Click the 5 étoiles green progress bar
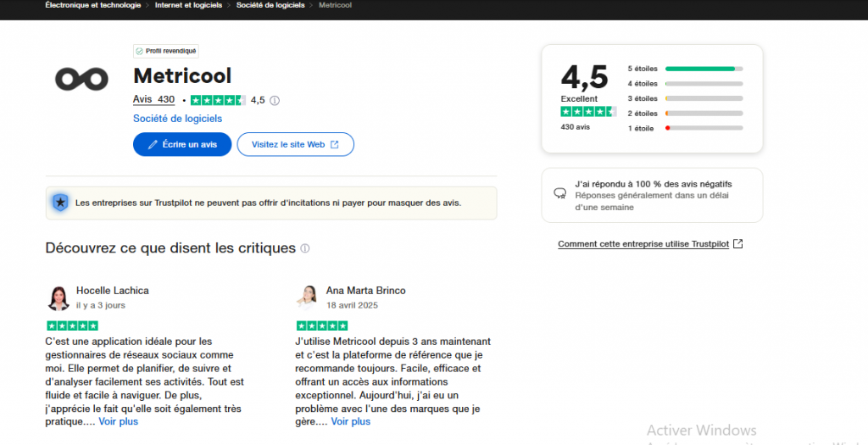The height and width of the screenshot is (445, 868). point(704,69)
